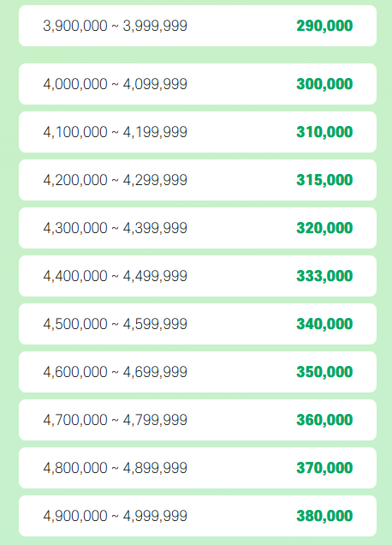Click the 333,000 amount
392x545 pixels.
pos(324,276)
